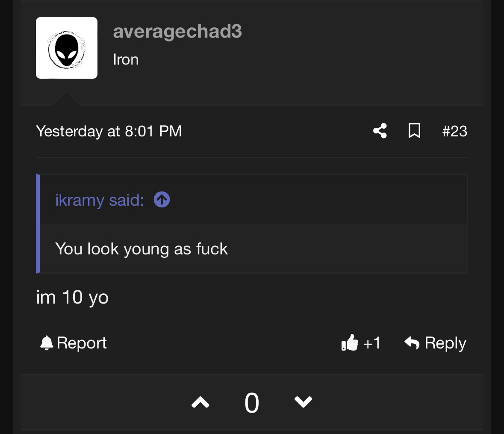Open averagechad3's profile via username

(x=177, y=31)
